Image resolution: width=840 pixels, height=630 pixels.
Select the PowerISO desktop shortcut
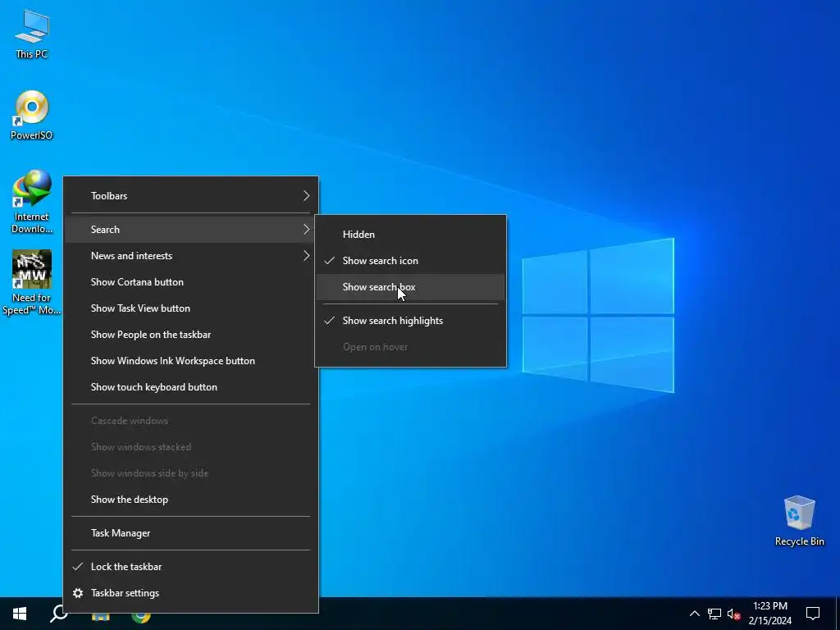coord(32,115)
